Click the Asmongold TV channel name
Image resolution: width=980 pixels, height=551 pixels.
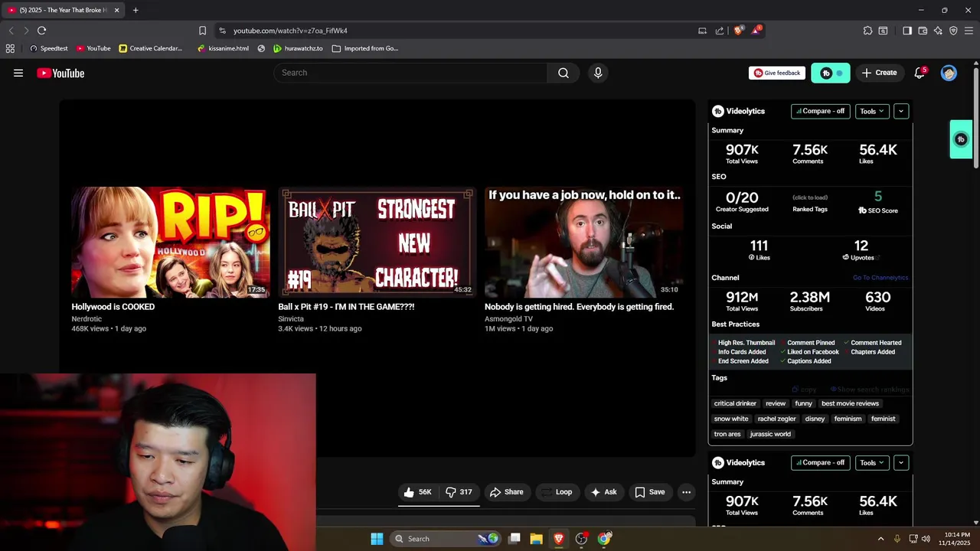coord(508,319)
